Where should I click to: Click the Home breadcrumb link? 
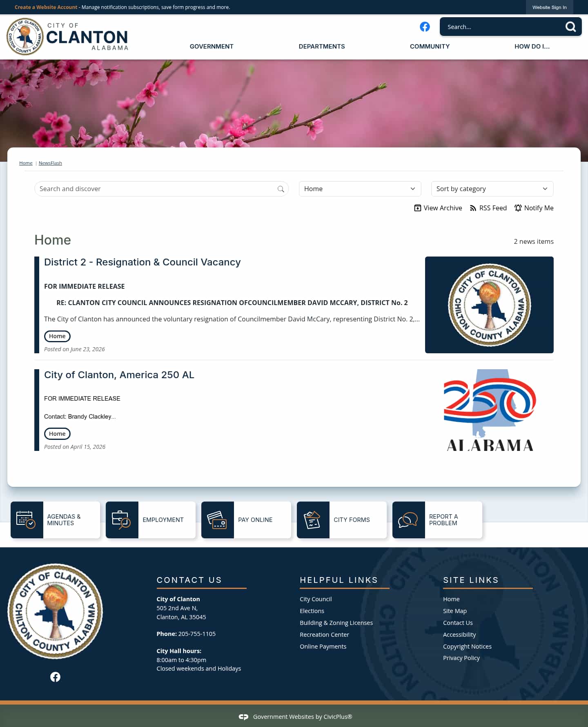click(x=26, y=163)
